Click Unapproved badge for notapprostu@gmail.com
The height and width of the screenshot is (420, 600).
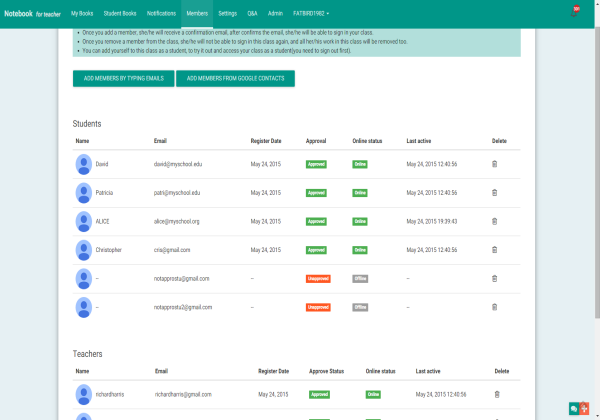point(318,278)
